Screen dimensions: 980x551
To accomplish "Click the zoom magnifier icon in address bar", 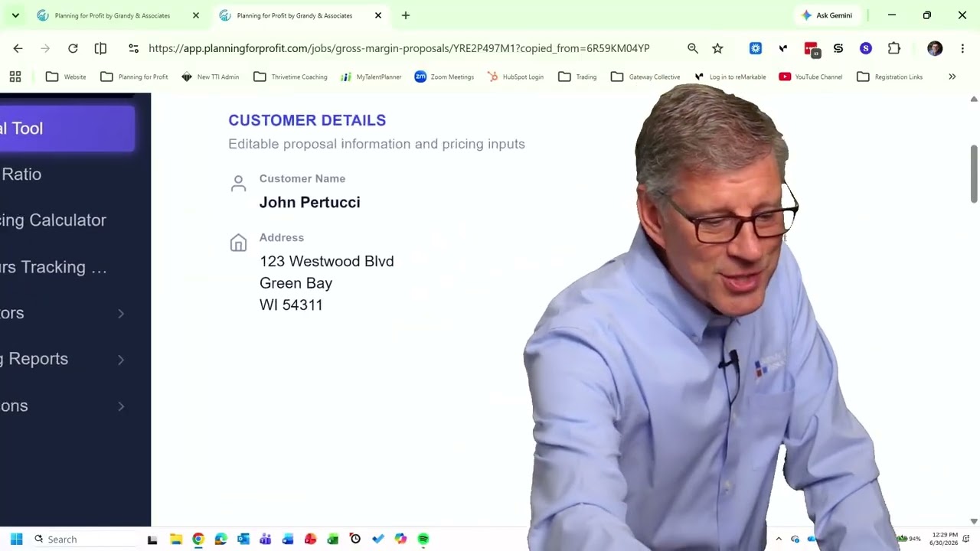I will click(693, 48).
